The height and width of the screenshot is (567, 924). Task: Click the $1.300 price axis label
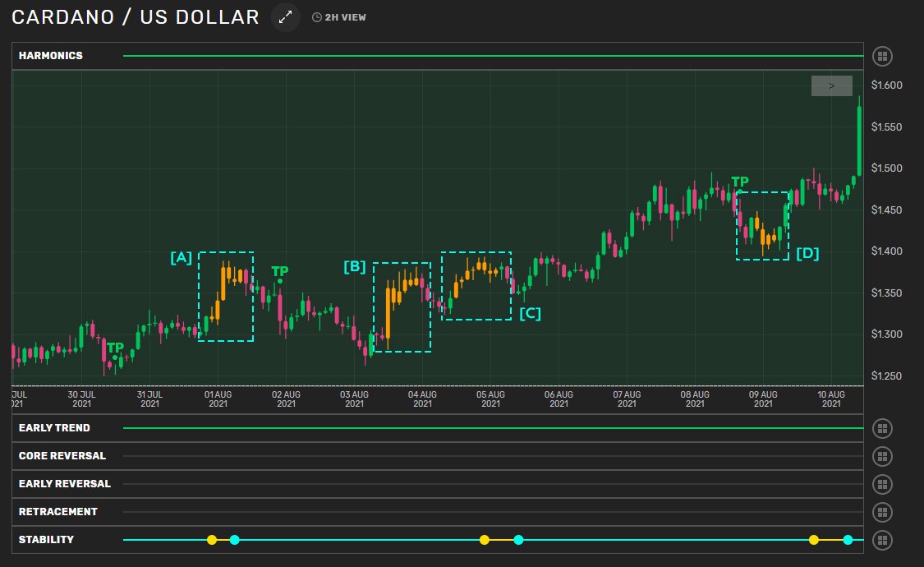tap(887, 334)
